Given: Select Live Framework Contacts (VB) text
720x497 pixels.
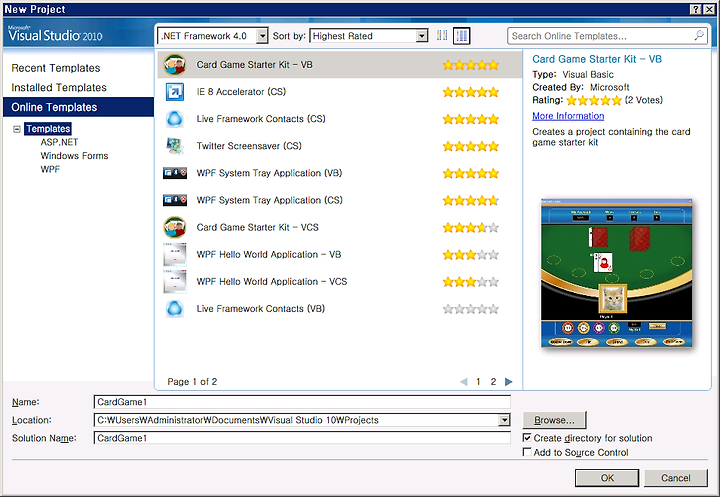Looking at the screenshot, I should click(x=260, y=309).
